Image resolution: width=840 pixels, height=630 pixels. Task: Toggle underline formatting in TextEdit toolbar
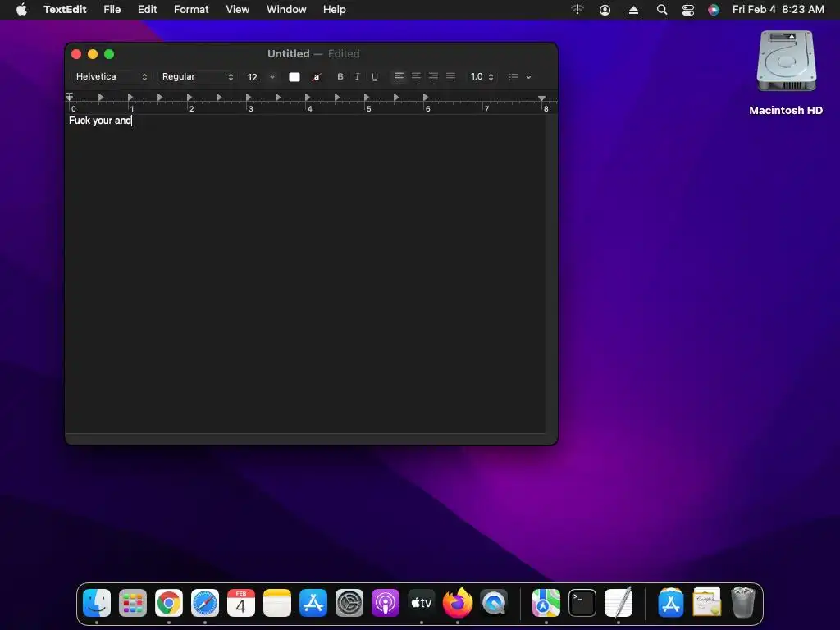pyautogui.click(x=375, y=76)
